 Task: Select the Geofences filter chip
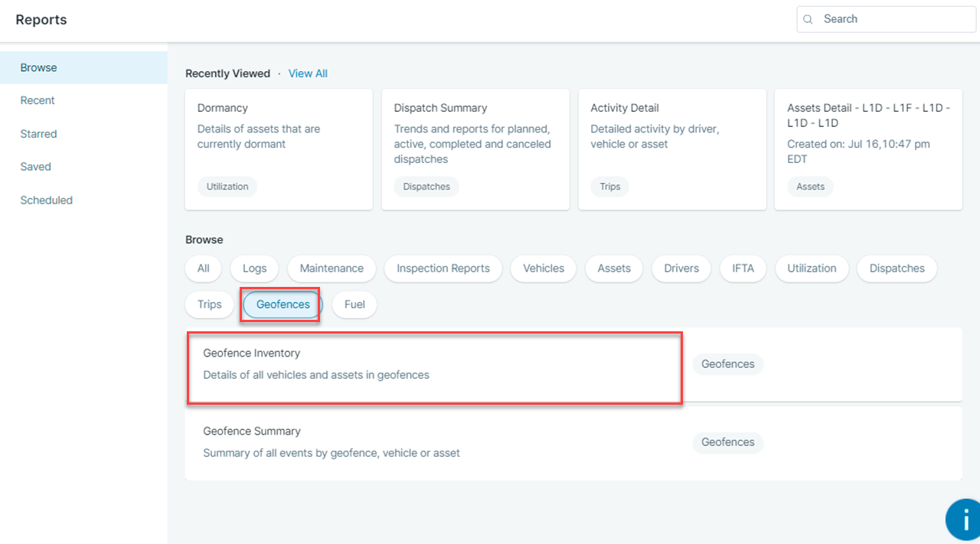(283, 305)
